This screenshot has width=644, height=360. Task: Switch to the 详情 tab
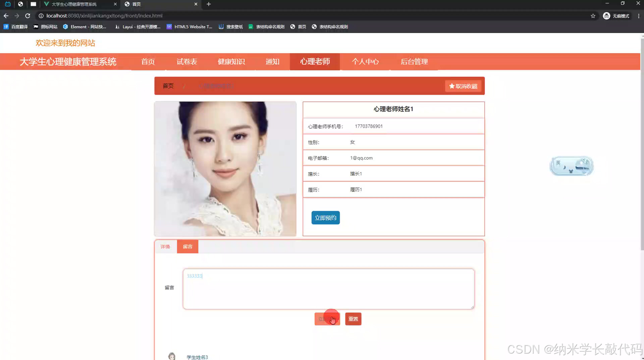point(165,246)
